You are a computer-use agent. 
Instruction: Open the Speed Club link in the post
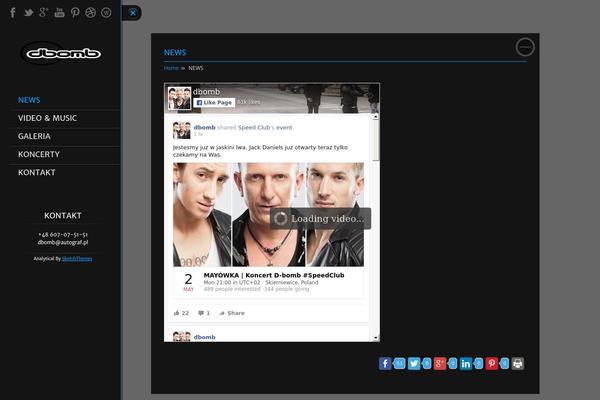[254, 127]
